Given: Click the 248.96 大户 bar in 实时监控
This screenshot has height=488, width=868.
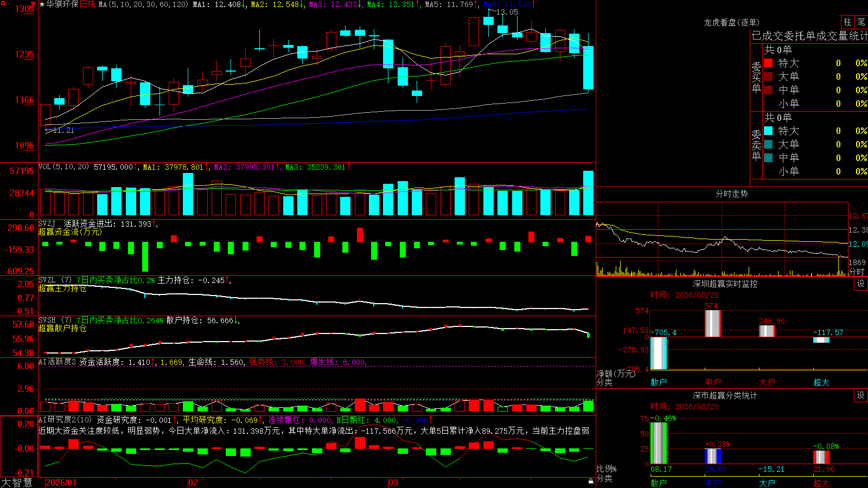Looking at the screenshot, I should pyautogui.click(x=767, y=331).
